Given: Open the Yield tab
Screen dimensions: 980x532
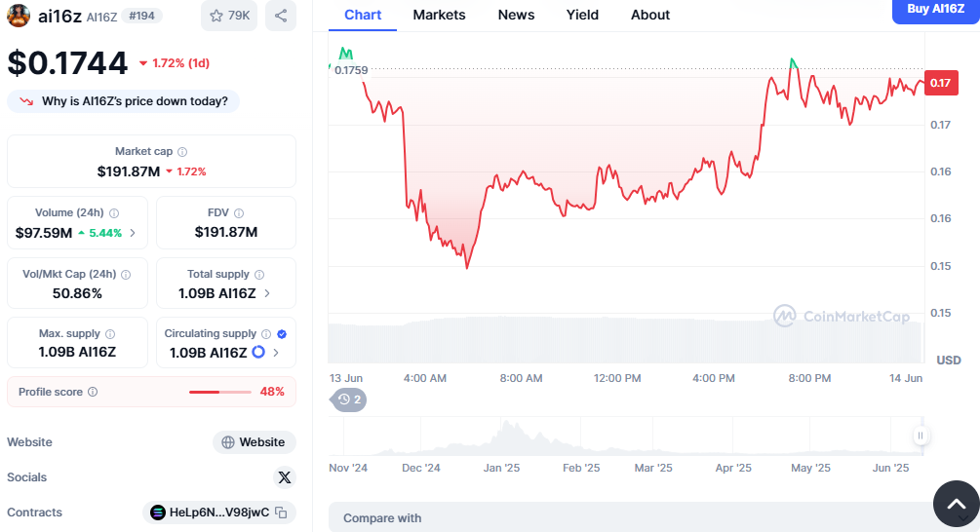Looking at the screenshot, I should [x=582, y=15].
